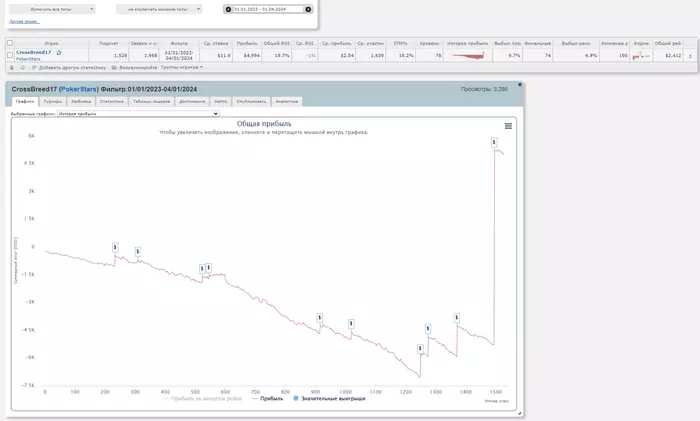Click the $ win marker near game 1250

click(x=420, y=349)
